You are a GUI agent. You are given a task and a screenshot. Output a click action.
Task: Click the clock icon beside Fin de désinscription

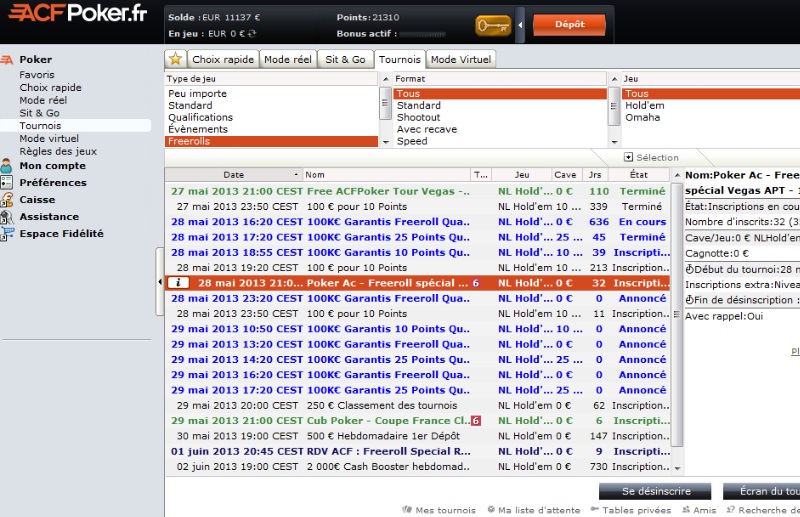[689, 300]
